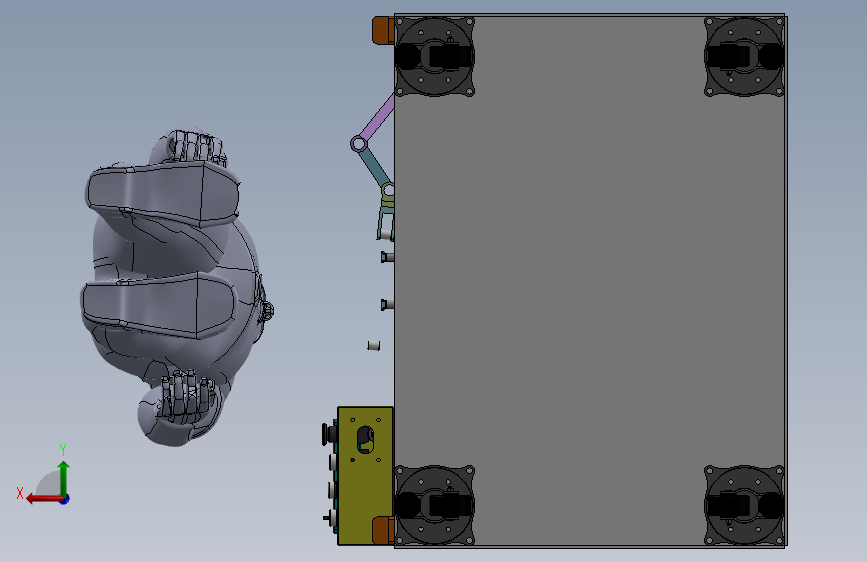Select the bottom-right caster wheel

click(744, 505)
